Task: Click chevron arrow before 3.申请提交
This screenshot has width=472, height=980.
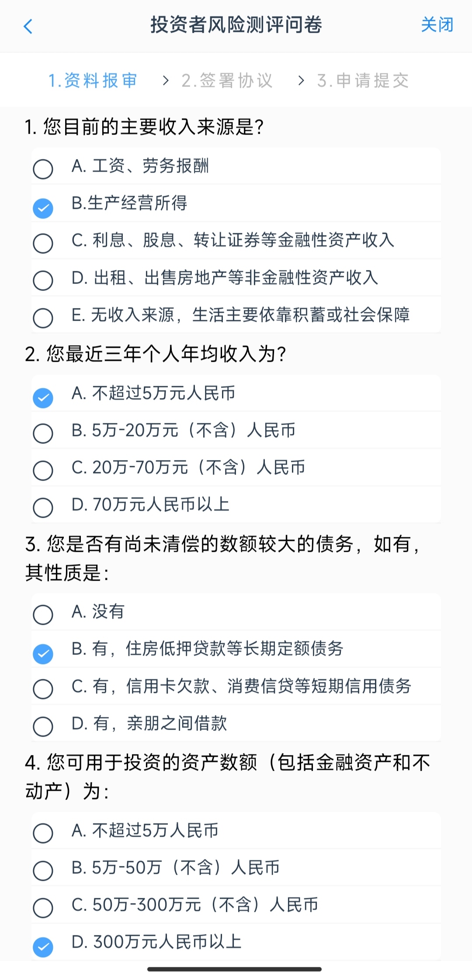Action: tap(301, 80)
